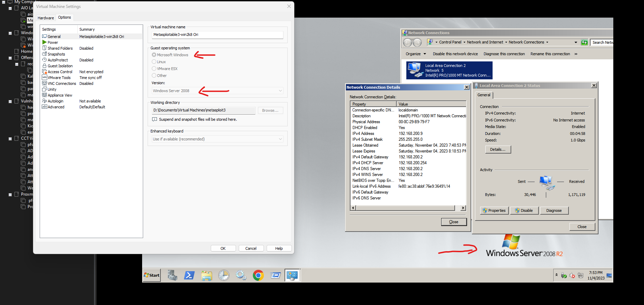Open the Organize dropdown menu

(x=416, y=54)
